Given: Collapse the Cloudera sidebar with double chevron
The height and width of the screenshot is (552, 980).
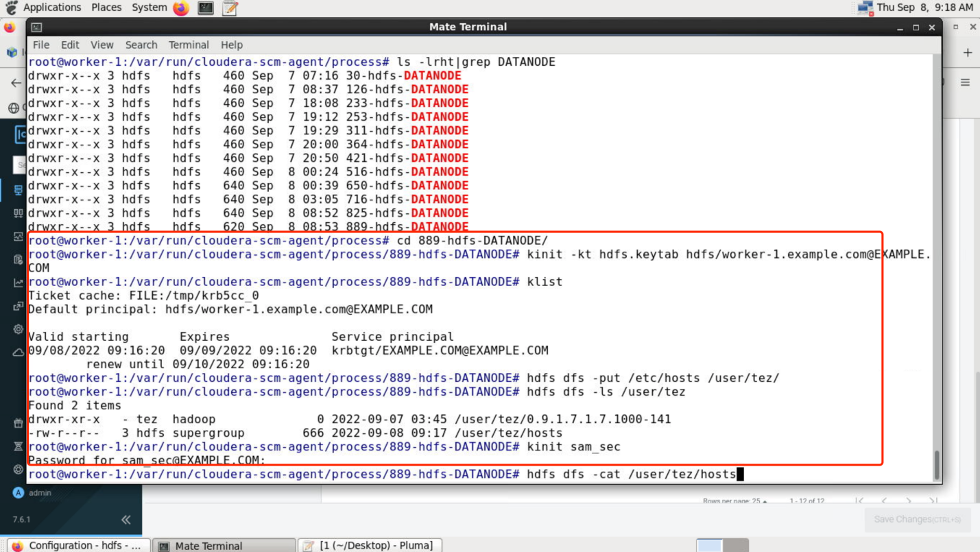Looking at the screenshot, I should 126,520.
